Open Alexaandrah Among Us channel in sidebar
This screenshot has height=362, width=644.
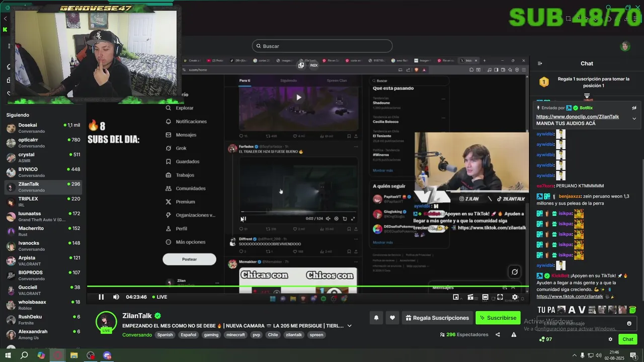43,334
